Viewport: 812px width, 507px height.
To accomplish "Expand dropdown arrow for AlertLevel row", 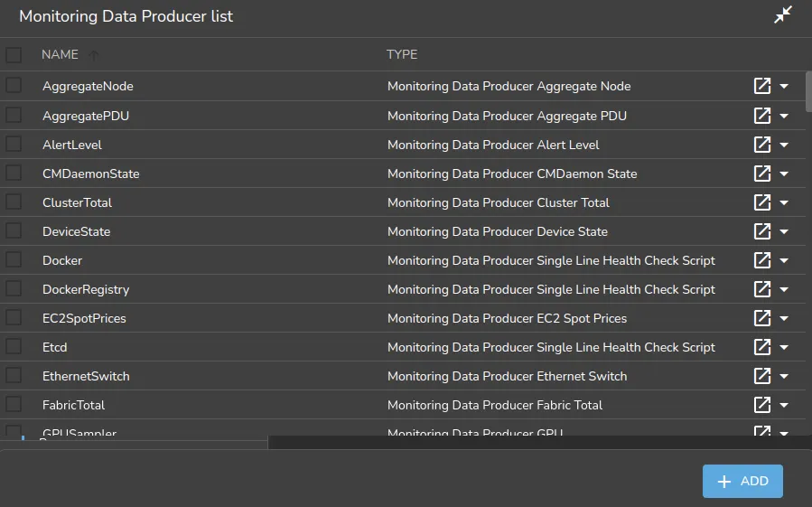I will point(784,145).
